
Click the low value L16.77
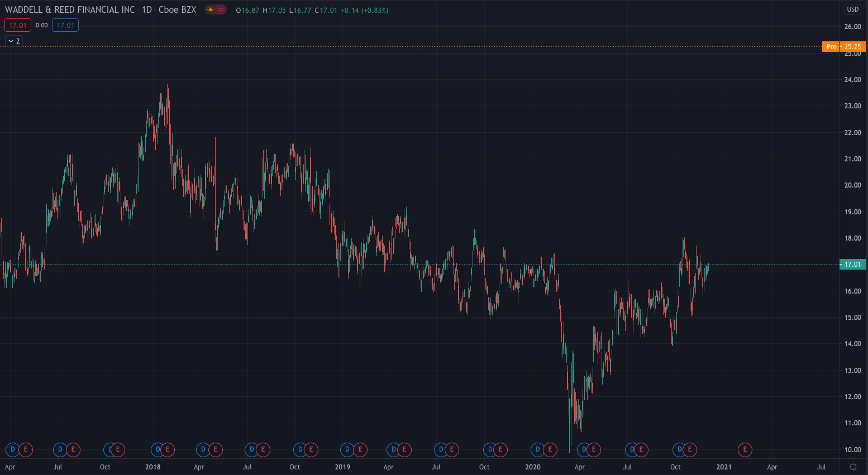pos(300,10)
